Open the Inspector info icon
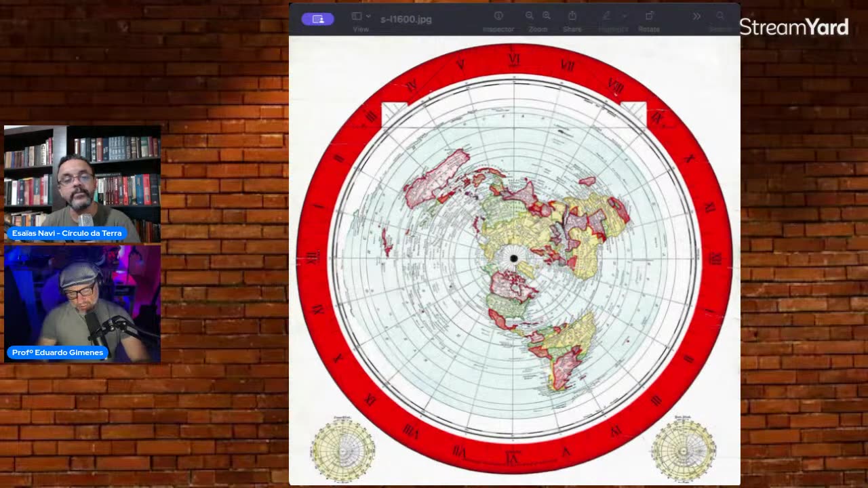Image resolution: width=868 pixels, height=488 pixels. 498,16
